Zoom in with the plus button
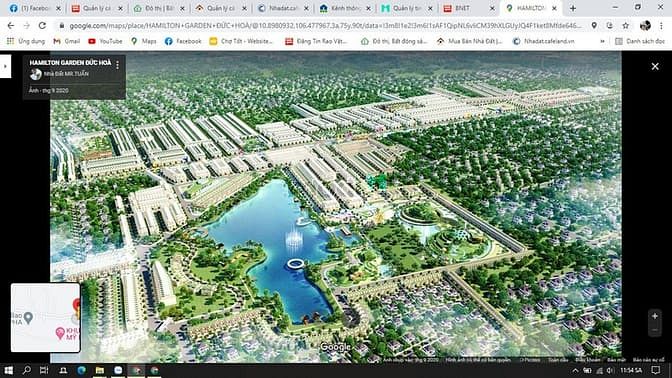Viewport: 672px width, 378px height. [x=654, y=316]
